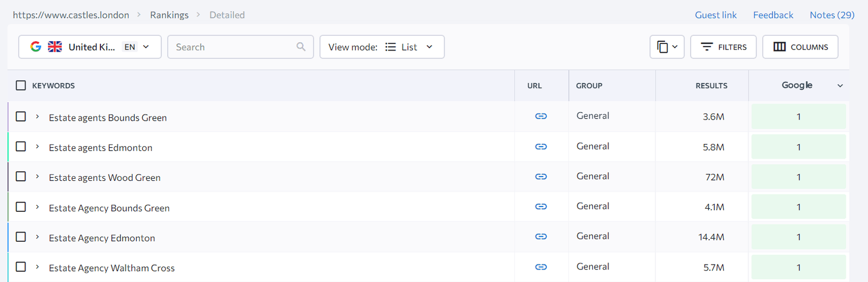Open URL link icon for Estate Agency Waltham Cross
The width and height of the screenshot is (868, 282).
point(541,267)
